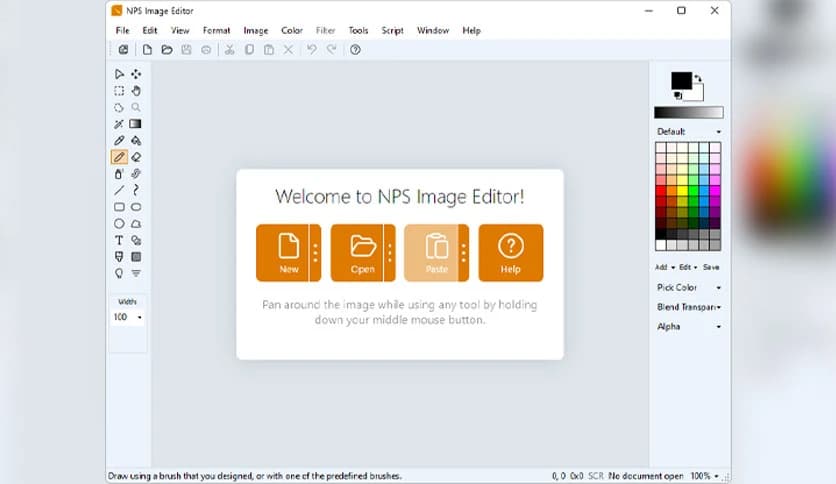Screen dimensions: 836x484
Task: Select the highlighted brush tool
Action: click(x=119, y=157)
